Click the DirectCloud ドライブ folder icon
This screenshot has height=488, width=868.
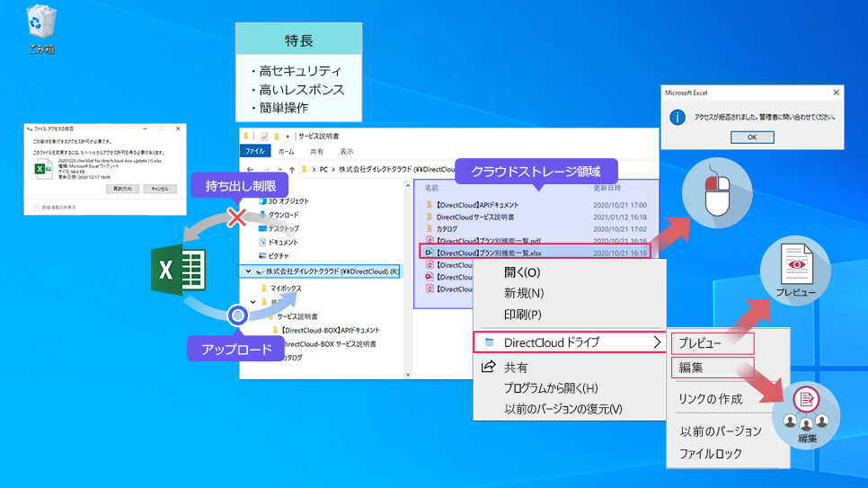click(489, 342)
